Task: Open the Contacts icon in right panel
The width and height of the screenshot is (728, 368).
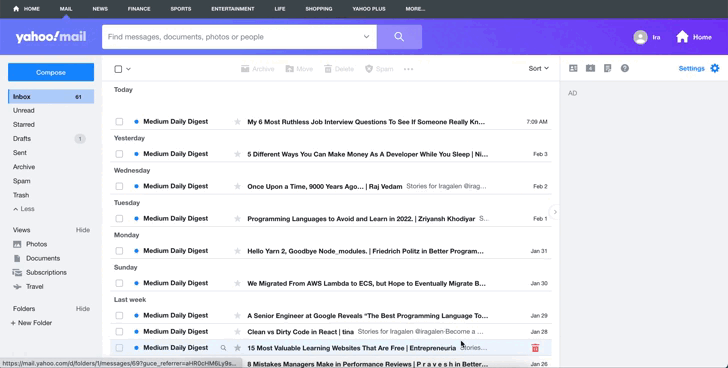Action: coord(573,68)
